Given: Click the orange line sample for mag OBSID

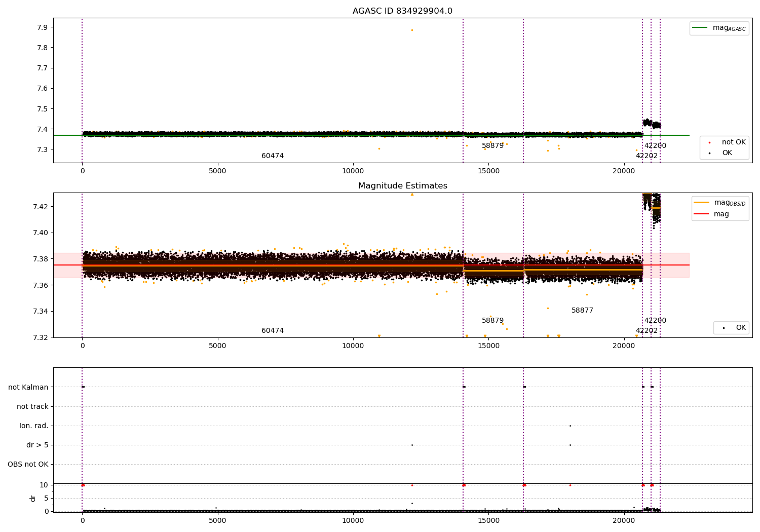Looking at the screenshot, I should [701, 203].
